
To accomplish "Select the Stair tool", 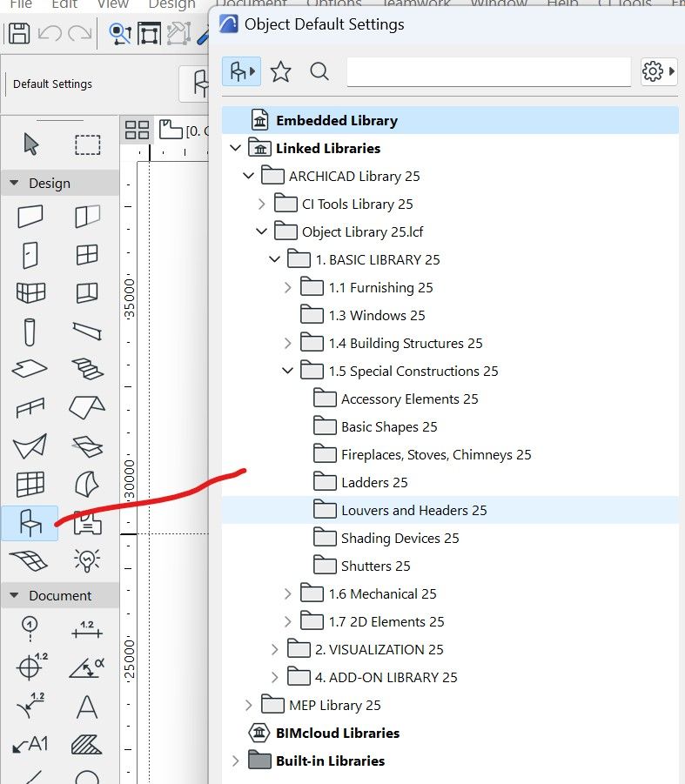I will point(87,369).
